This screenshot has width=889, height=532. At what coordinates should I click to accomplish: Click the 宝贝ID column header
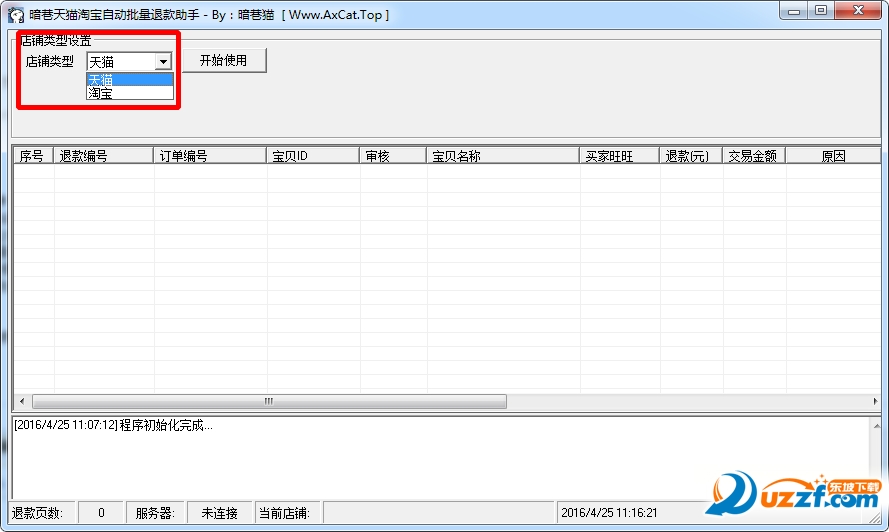click(312, 156)
